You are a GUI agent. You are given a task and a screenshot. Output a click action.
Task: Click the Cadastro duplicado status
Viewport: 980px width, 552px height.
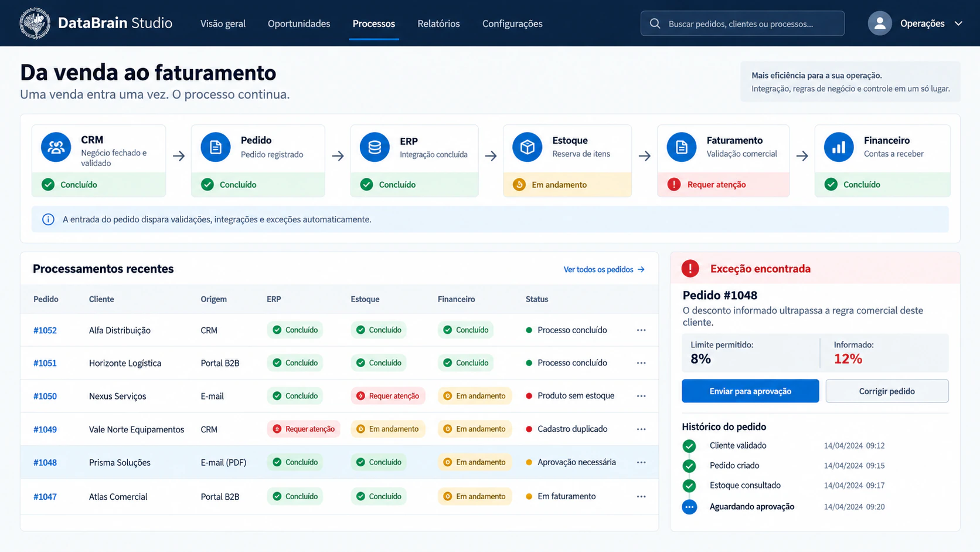tap(572, 429)
